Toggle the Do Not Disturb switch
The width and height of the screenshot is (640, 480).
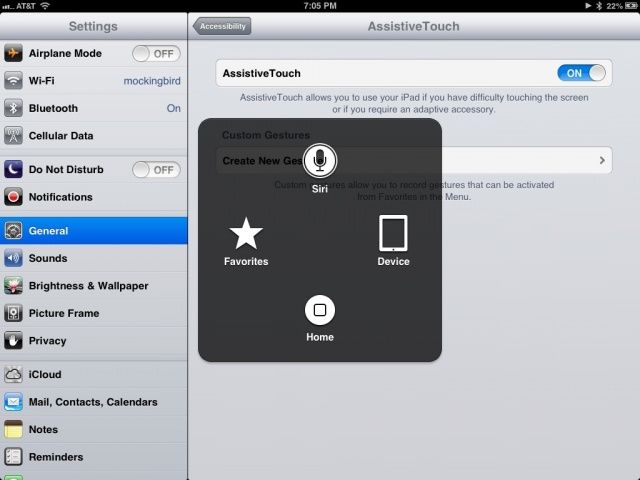click(156, 169)
